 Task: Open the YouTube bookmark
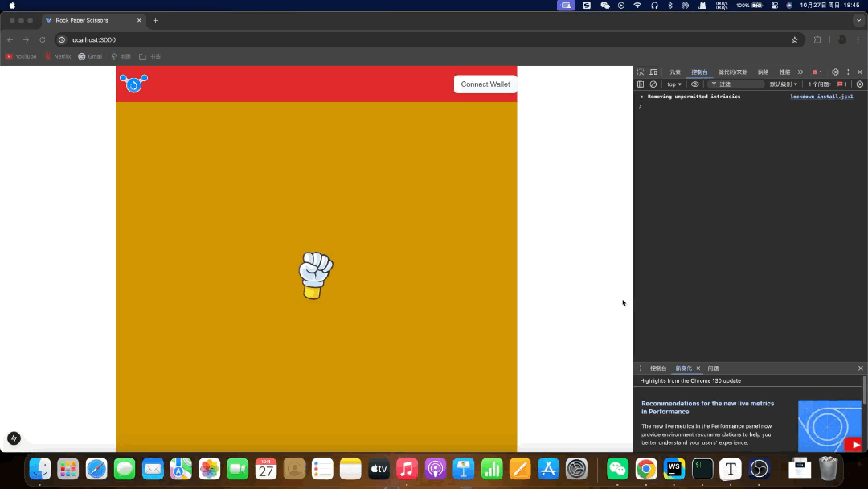coord(21,56)
